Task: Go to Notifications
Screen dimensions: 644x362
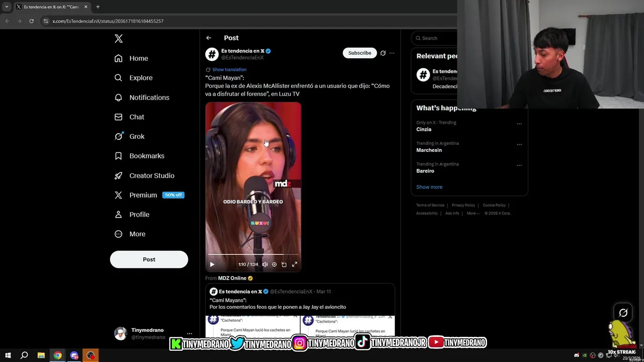Action: tap(142, 98)
